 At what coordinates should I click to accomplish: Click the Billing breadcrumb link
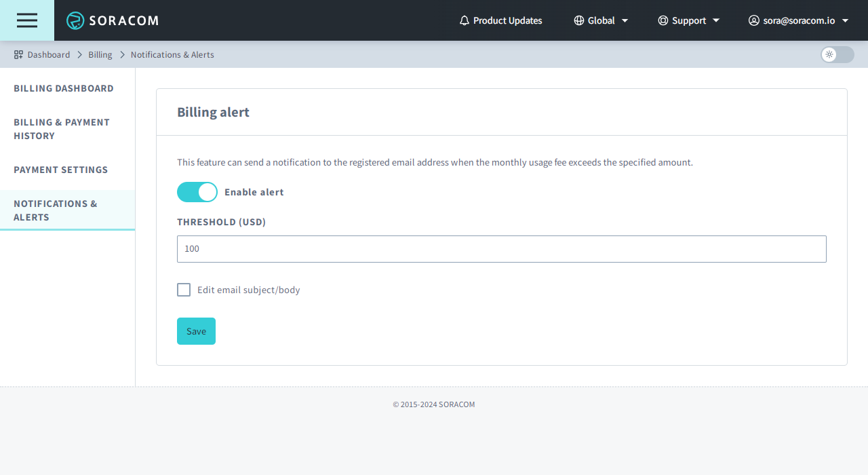pyautogui.click(x=100, y=54)
